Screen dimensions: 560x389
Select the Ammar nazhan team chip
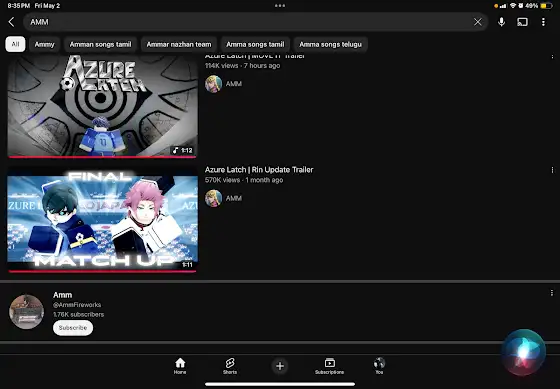coord(179,44)
